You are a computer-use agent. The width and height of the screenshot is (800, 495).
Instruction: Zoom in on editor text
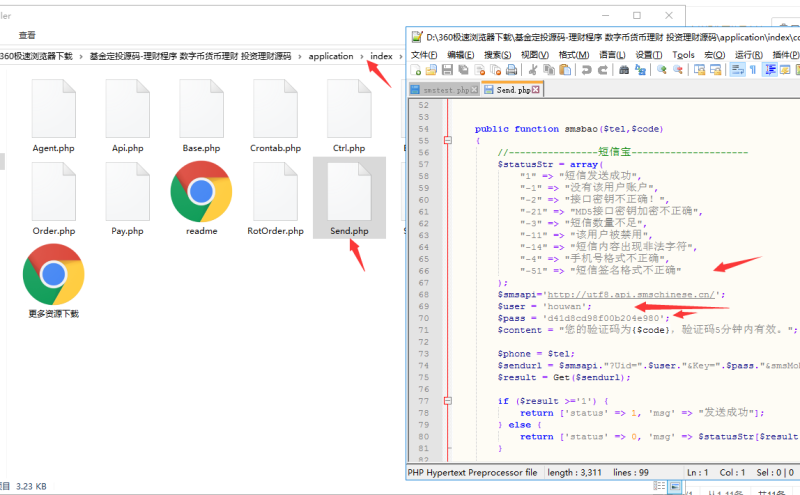pos(662,70)
